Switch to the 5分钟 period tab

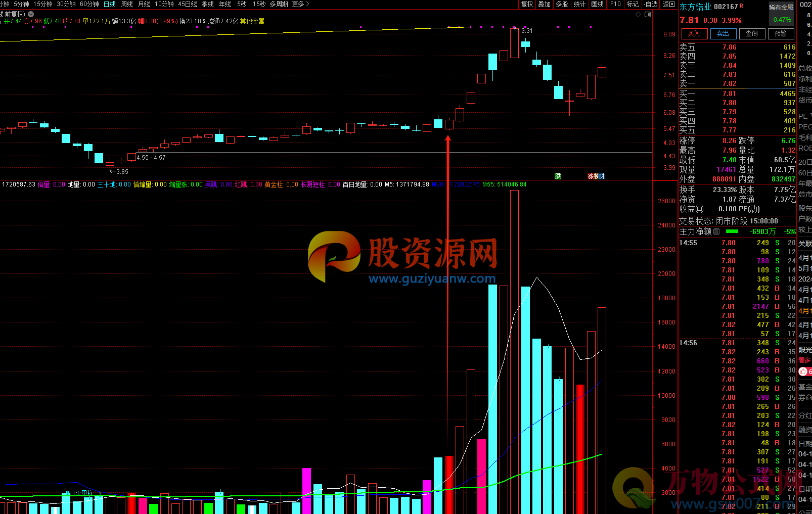tap(21, 4)
